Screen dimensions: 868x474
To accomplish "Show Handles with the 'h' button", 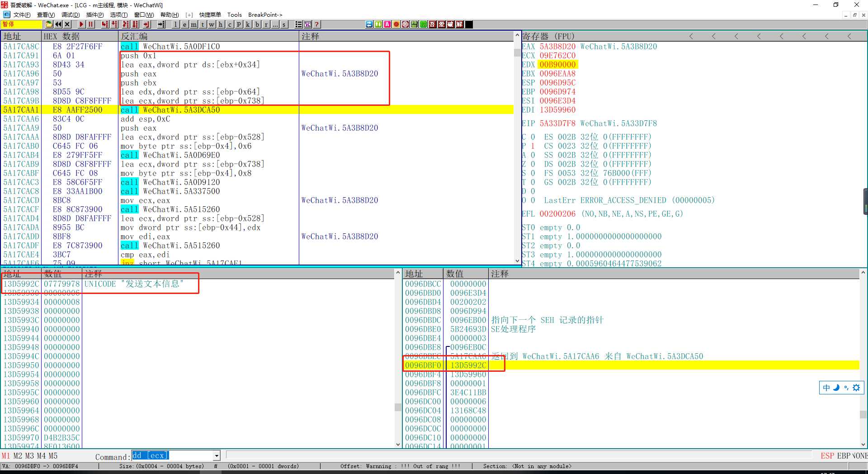I will click(x=221, y=24).
